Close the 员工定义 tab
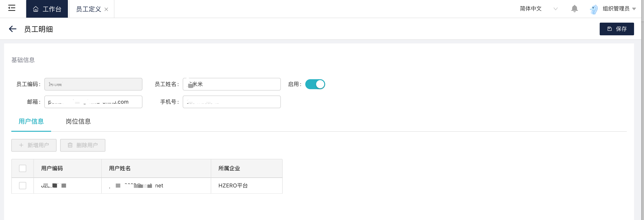Screen dimensions: 644x220 [x=106, y=10]
